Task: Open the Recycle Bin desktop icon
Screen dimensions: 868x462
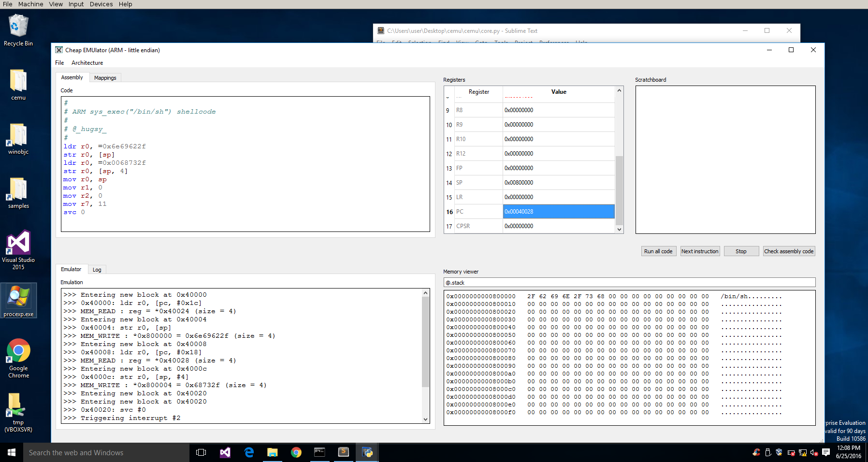Action: click(18, 30)
